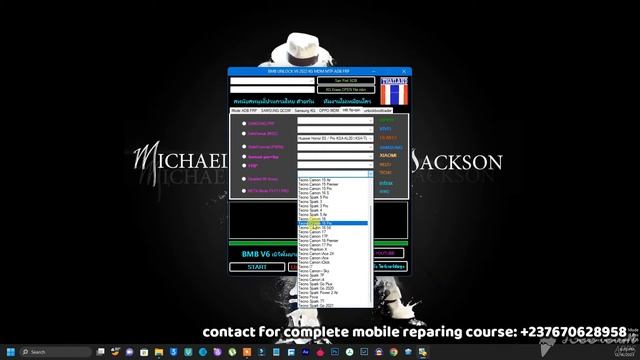Open Adobe After Effects taskbar icon

pos(305,352)
